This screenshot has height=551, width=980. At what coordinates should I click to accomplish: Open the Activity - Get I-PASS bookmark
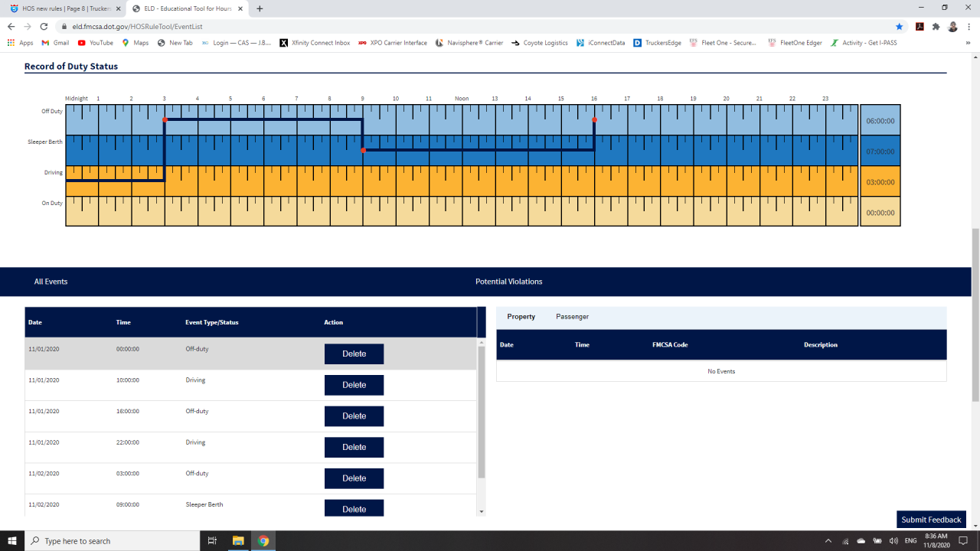click(x=864, y=43)
